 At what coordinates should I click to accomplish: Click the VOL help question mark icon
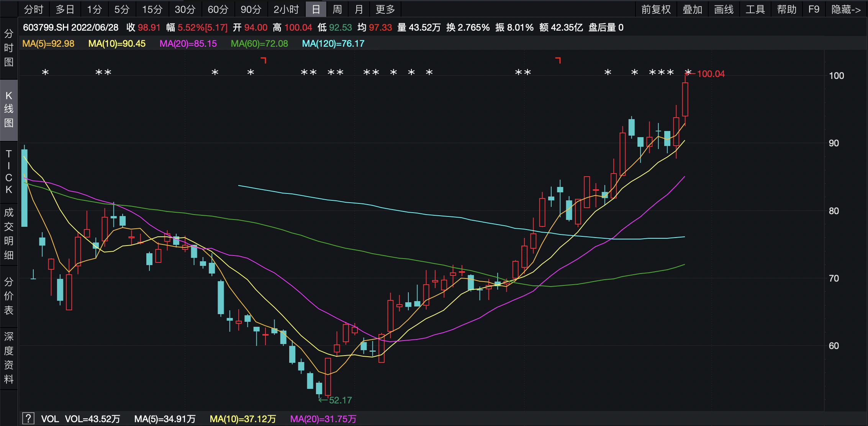[x=28, y=418]
